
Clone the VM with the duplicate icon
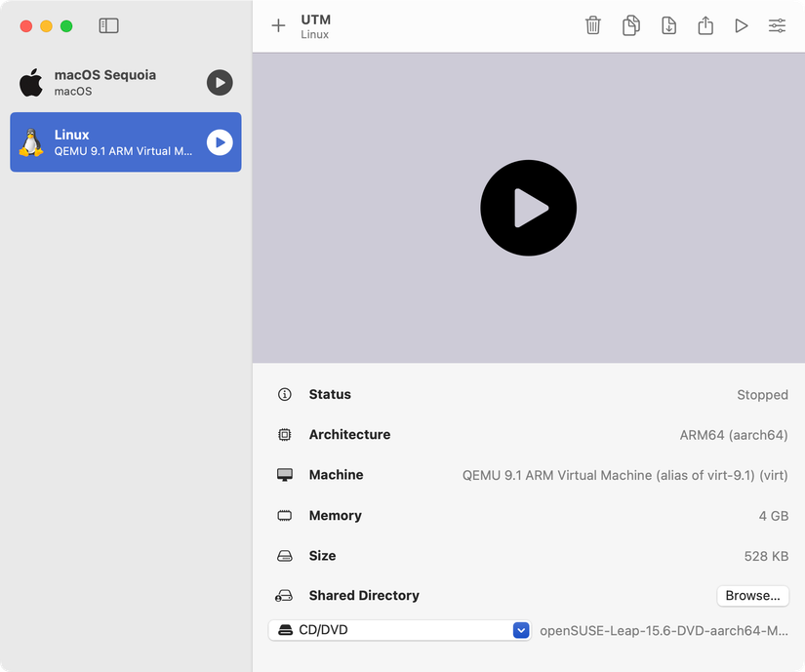click(631, 25)
